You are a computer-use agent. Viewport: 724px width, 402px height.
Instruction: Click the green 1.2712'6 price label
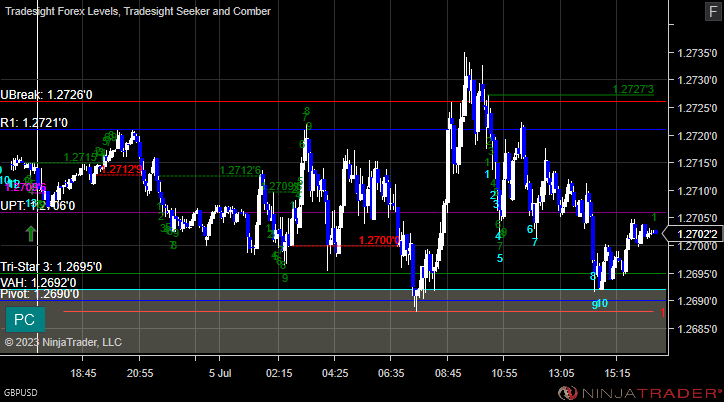point(240,171)
